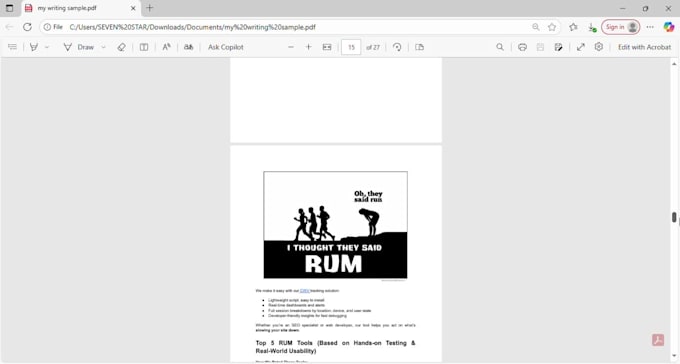
Task: Enter full screen mode
Action: pyautogui.click(x=581, y=47)
